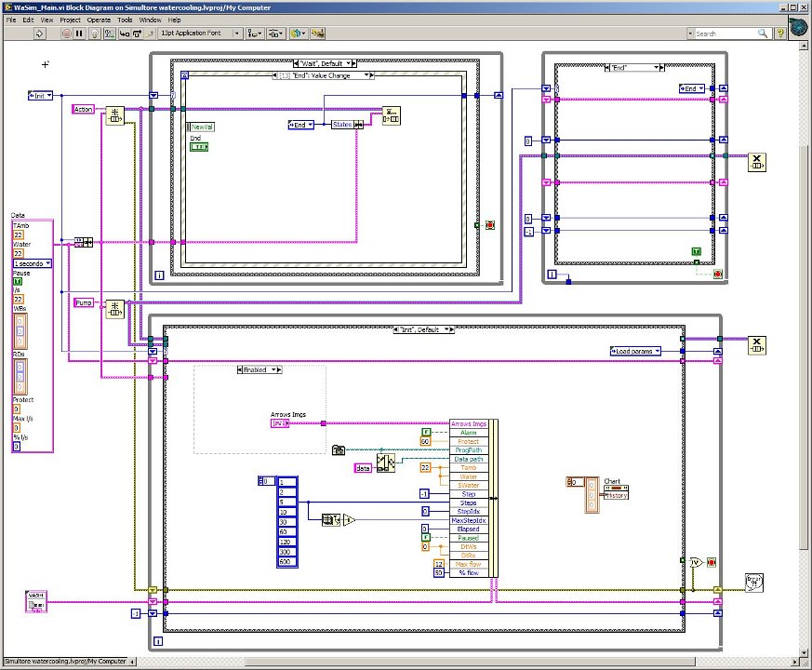Screen dimensions: 812x670
Task: Toggle the True constant in End case
Action: click(697, 251)
